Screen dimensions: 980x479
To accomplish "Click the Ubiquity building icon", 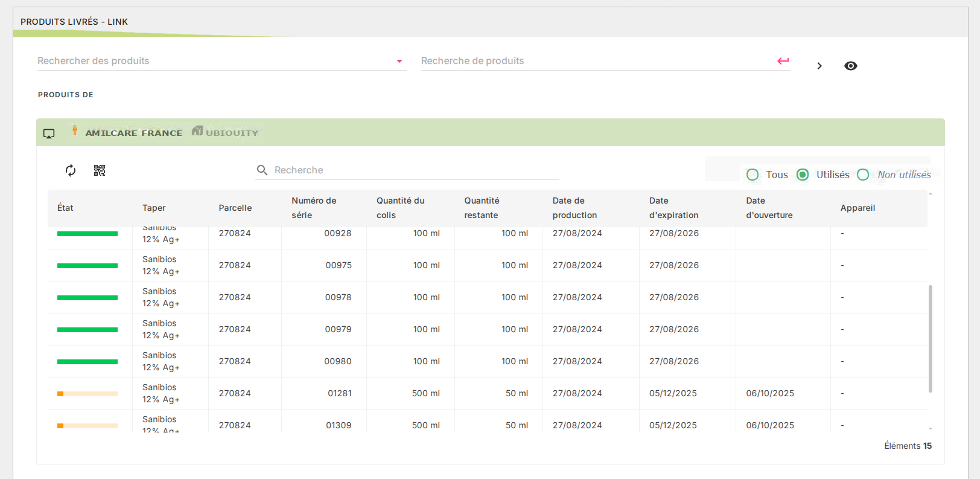I will (197, 131).
